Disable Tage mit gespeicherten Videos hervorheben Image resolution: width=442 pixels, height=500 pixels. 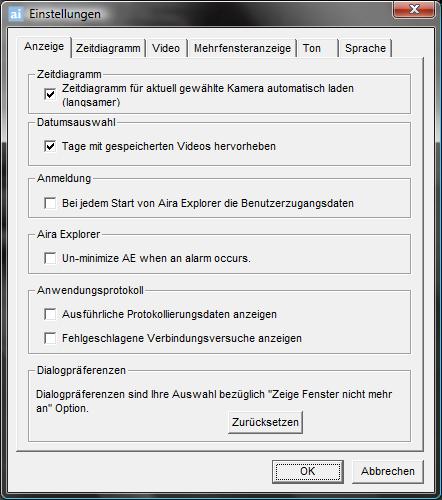pyautogui.click(x=50, y=146)
